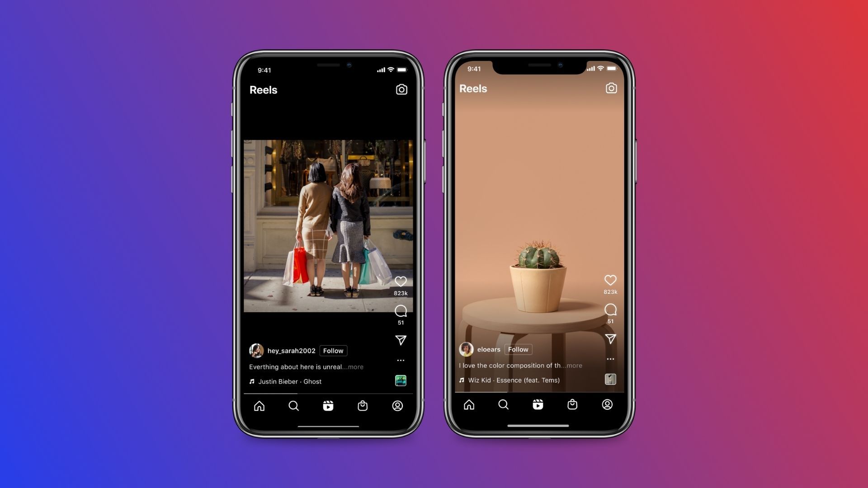Tap the camera icon top right right phone
The width and height of the screenshot is (868, 488).
tap(611, 88)
